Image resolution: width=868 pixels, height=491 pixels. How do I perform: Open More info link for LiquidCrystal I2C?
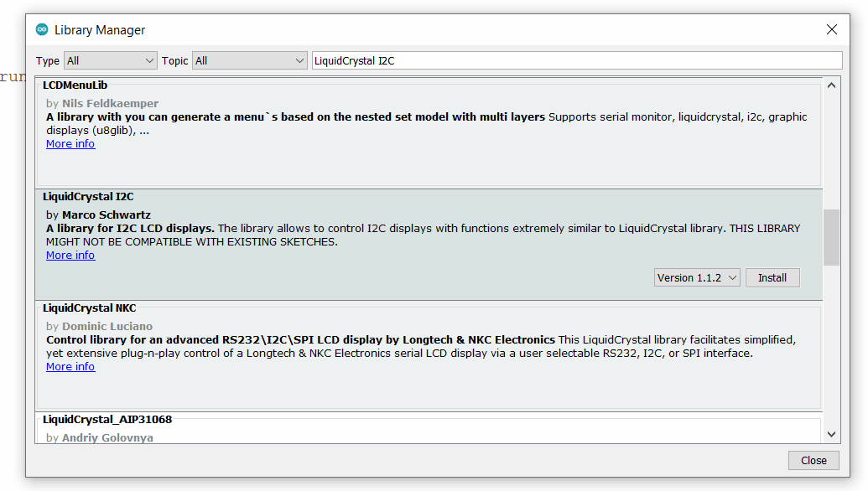pyautogui.click(x=70, y=256)
